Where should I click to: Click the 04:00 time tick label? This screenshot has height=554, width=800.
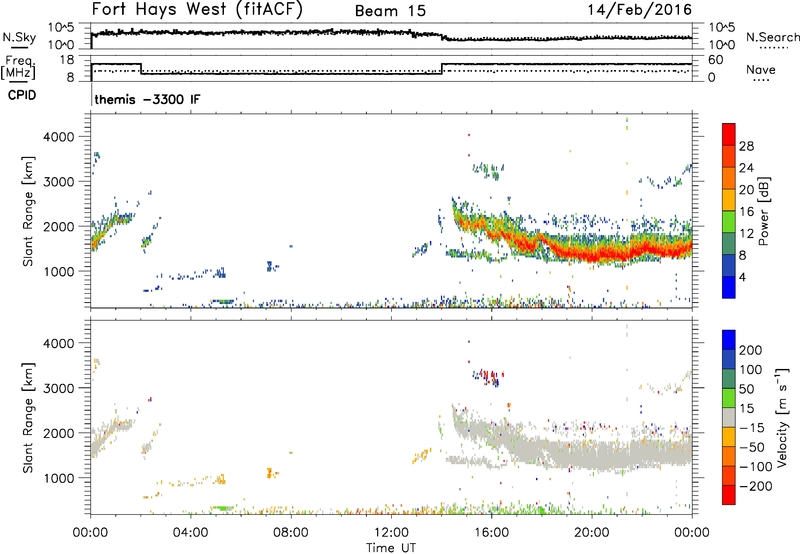click(190, 533)
